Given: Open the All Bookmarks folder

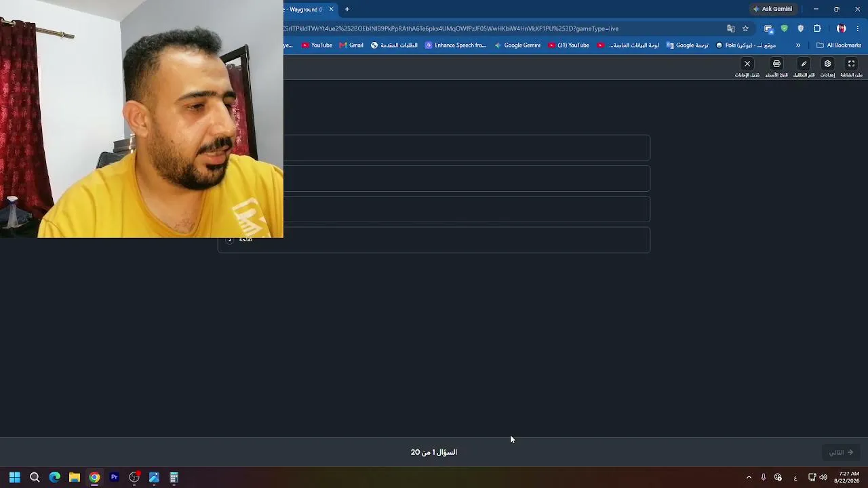Looking at the screenshot, I should [839, 45].
